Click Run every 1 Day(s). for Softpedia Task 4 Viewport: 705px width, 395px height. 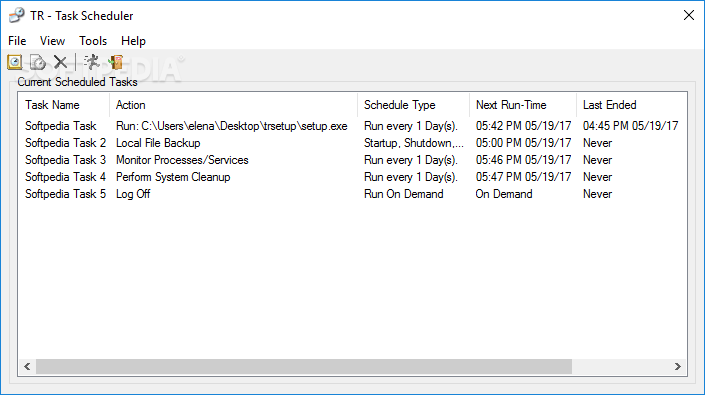tap(411, 177)
